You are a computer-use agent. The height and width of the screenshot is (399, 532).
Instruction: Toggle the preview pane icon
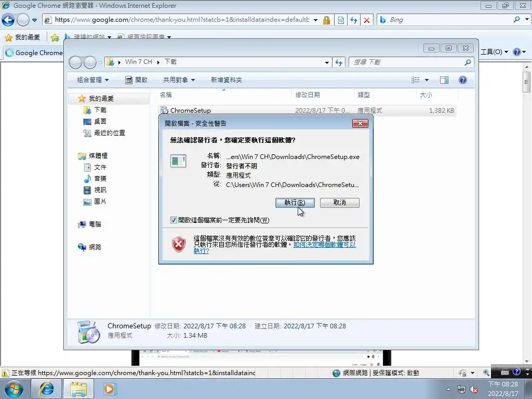click(444, 79)
